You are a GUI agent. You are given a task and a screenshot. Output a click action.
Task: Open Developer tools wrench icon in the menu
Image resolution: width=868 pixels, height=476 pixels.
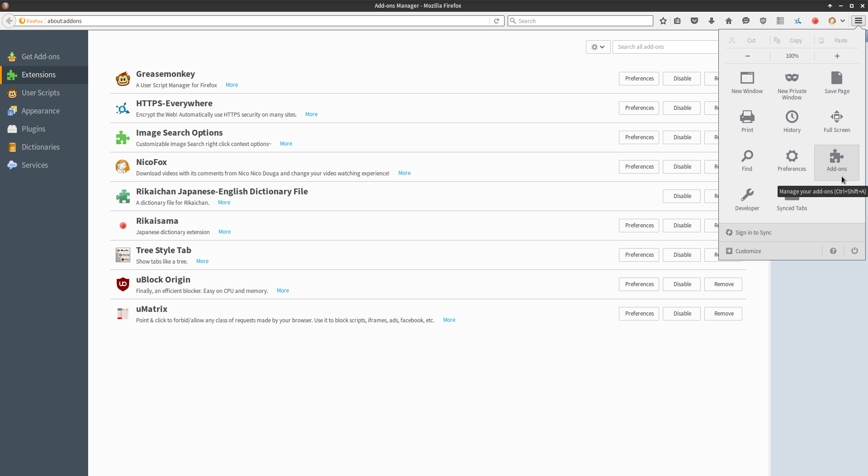747,199
